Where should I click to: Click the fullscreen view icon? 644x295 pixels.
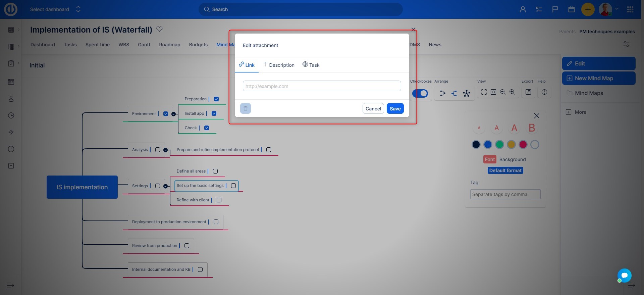[x=484, y=92]
